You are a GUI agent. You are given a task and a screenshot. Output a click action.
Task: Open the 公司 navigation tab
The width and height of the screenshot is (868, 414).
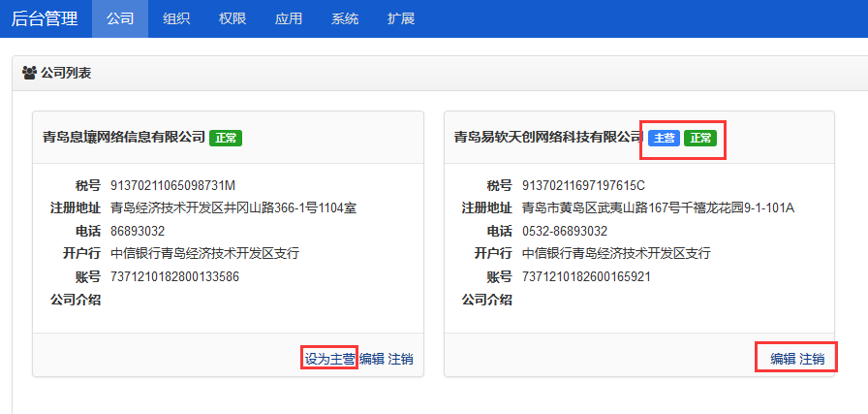point(120,18)
